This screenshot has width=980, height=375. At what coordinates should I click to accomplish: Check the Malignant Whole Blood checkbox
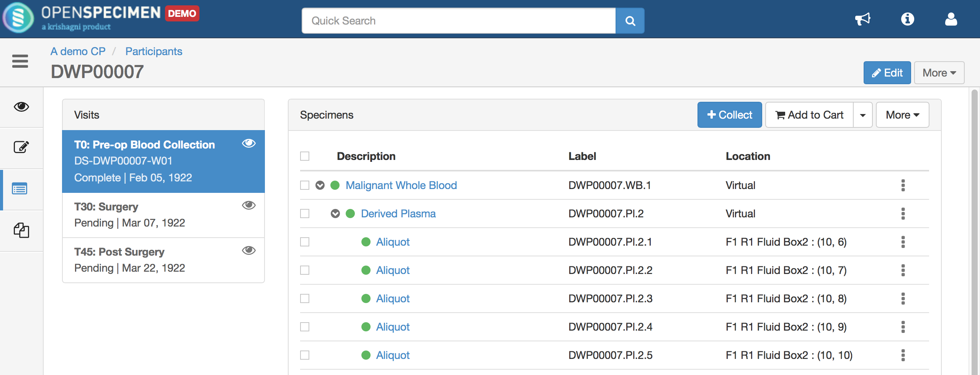pos(304,185)
